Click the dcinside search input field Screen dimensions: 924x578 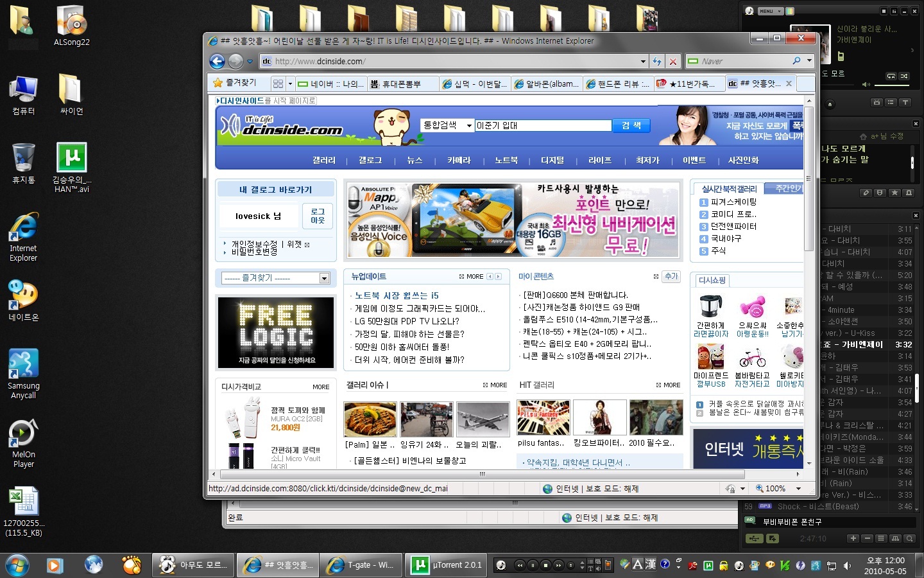click(x=543, y=126)
